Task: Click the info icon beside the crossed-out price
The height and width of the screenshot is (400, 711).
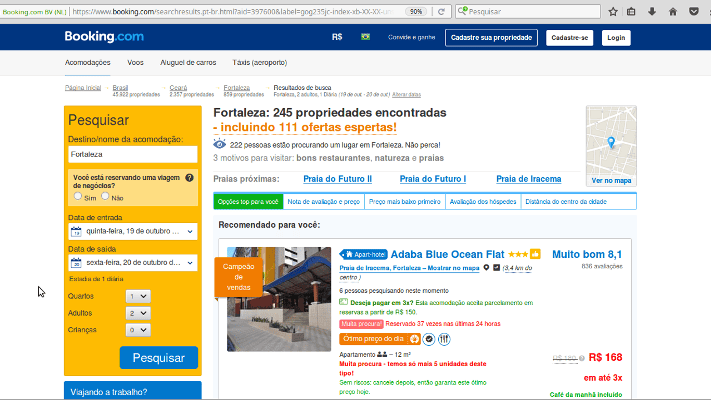Action: (x=581, y=358)
